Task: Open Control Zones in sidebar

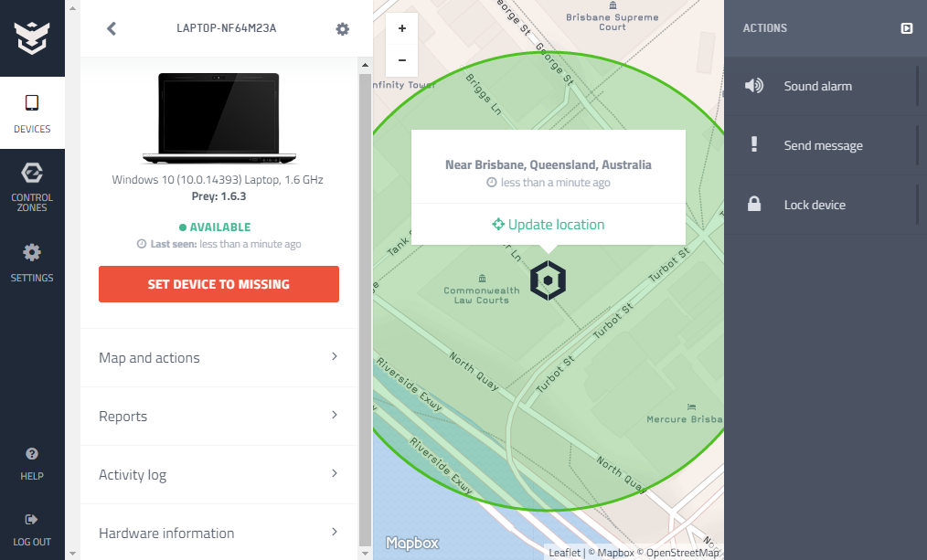Action: pyautogui.click(x=32, y=187)
